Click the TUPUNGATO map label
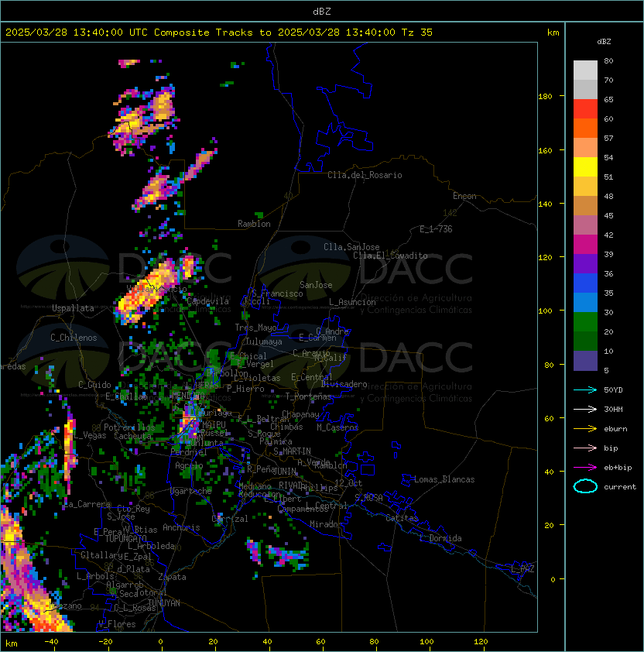The width and height of the screenshot is (644, 652). 125,539
